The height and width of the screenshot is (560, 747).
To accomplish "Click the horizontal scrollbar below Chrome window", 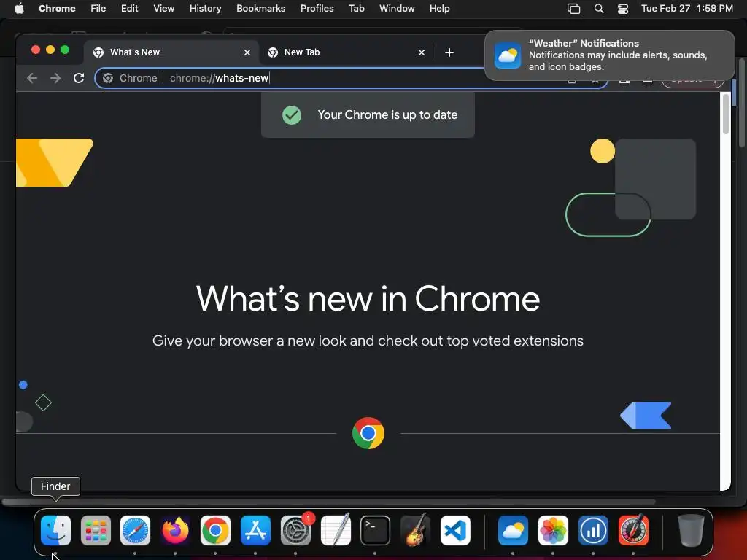I will click(329, 502).
